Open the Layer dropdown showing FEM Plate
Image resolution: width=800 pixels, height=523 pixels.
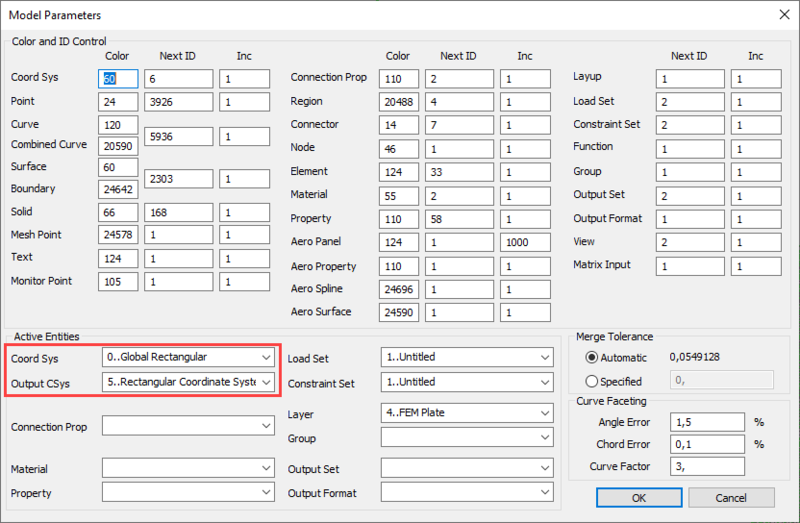click(x=467, y=413)
